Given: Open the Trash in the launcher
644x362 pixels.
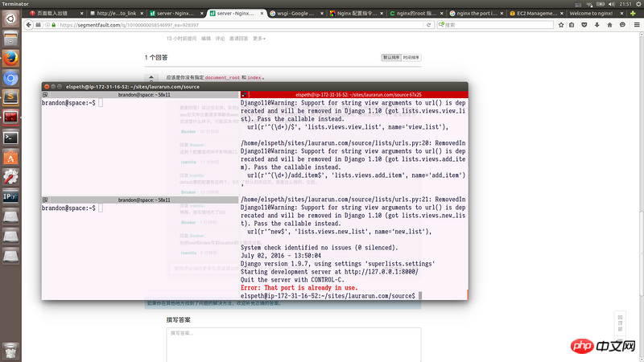Looking at the screenshot, I should coord(10,351).
